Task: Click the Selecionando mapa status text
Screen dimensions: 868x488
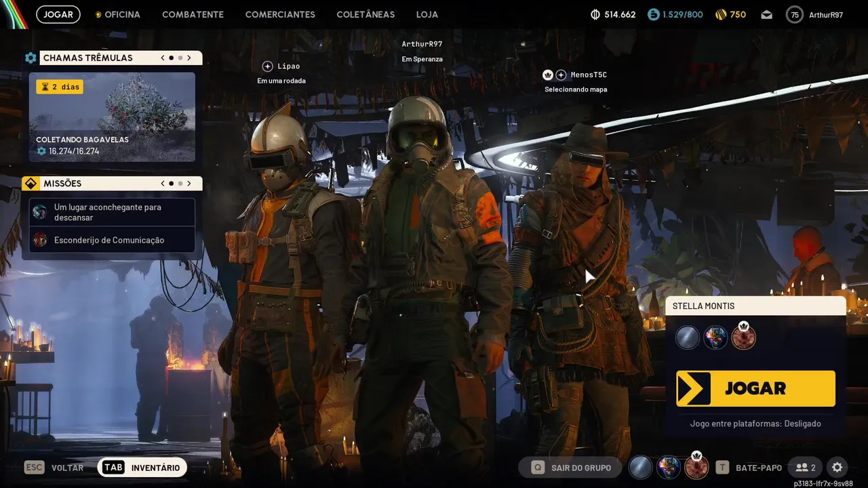Action: pyautogui.click(x=576, y=89)
